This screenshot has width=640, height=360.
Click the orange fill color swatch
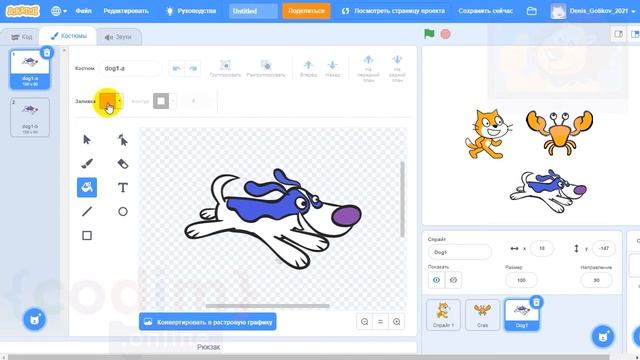point(108,100)
